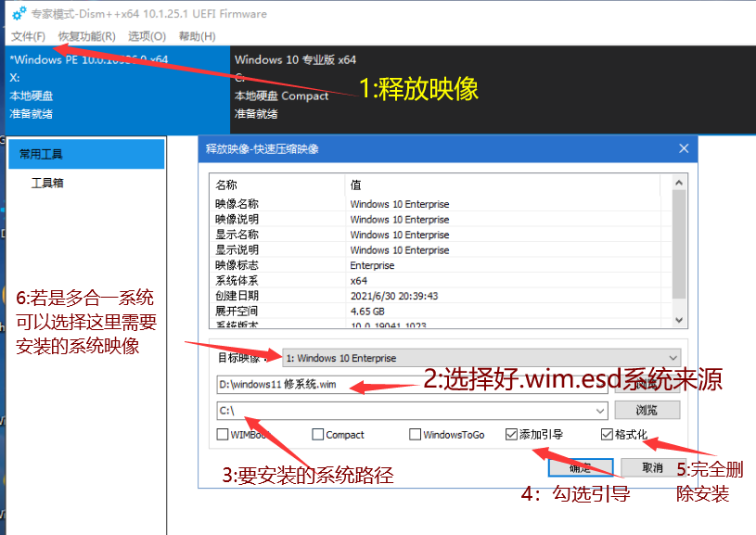Open 工具箱 in the sidebar

pos(47,184)
